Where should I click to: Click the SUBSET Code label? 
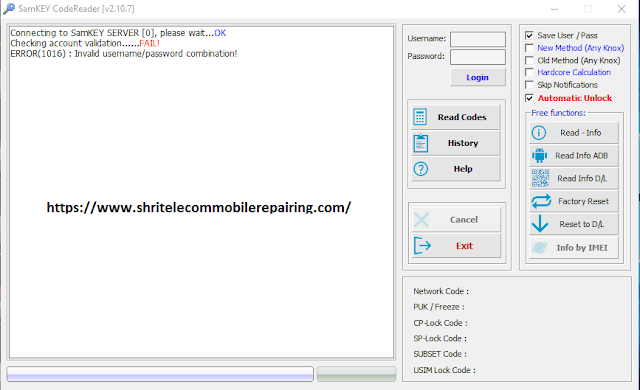pyautogui.click(x=440, y=354)
